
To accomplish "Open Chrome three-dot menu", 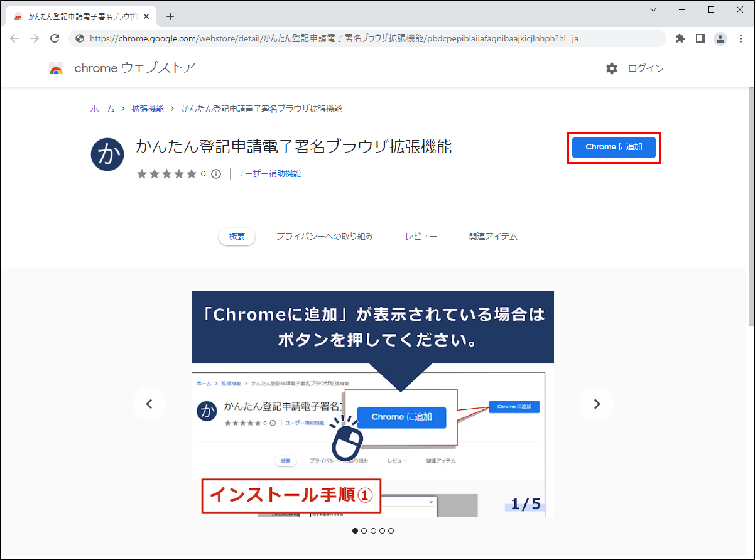I will (x=740, y=38).
